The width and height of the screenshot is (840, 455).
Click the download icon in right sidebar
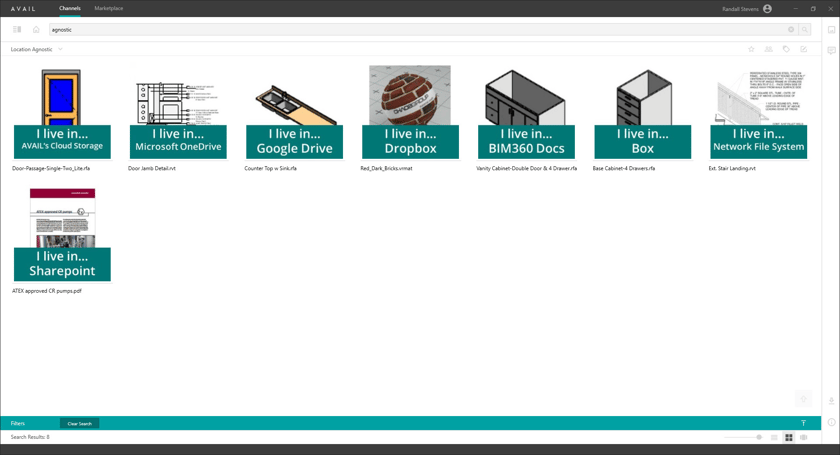click(x=831, y=401)
